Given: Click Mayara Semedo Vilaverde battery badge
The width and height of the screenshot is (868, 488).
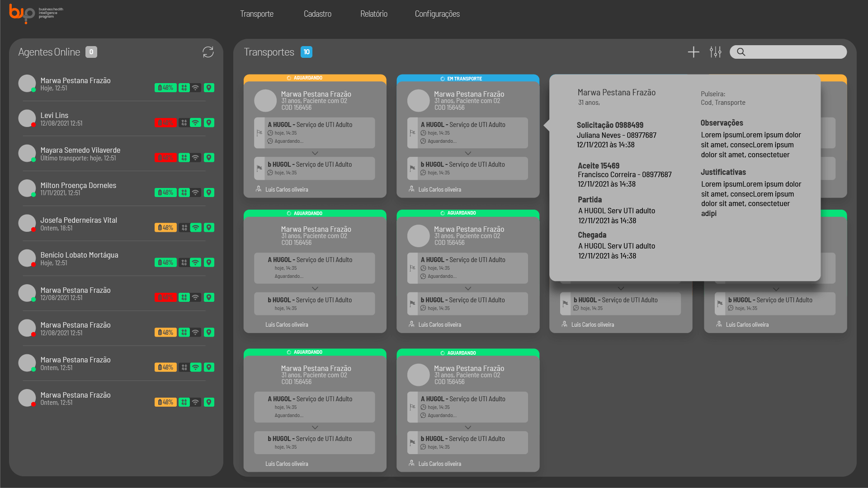Looking at the screenshot, I should (165, 158).
